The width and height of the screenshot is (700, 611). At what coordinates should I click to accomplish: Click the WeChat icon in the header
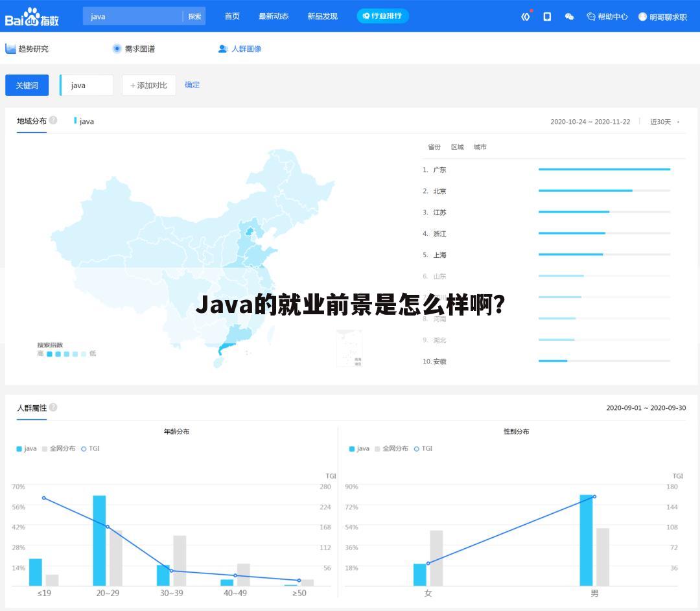point(570,16)
